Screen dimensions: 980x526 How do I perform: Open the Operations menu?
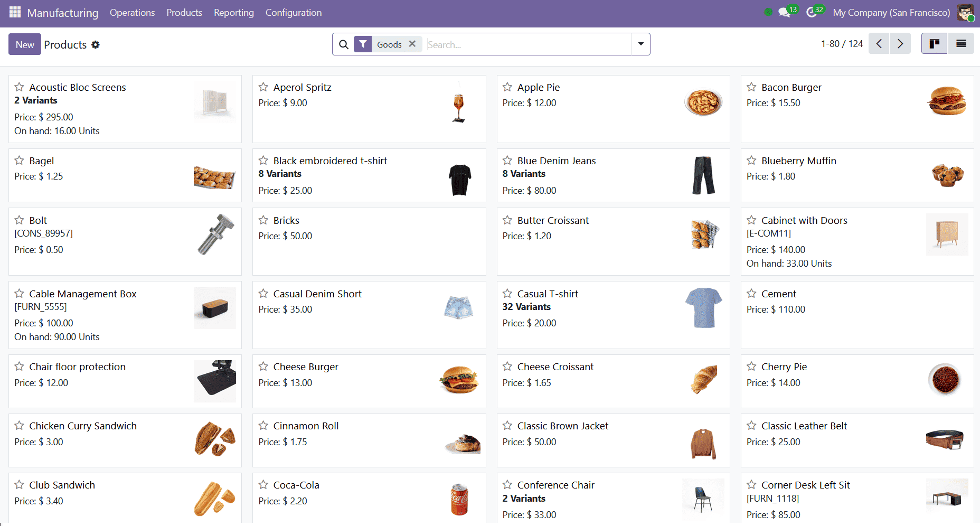133,13
